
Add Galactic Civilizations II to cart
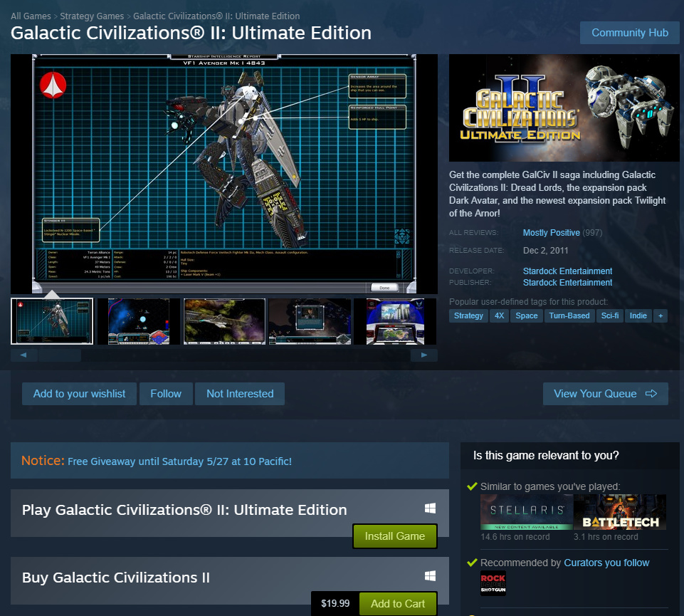(x=398, y=604)
